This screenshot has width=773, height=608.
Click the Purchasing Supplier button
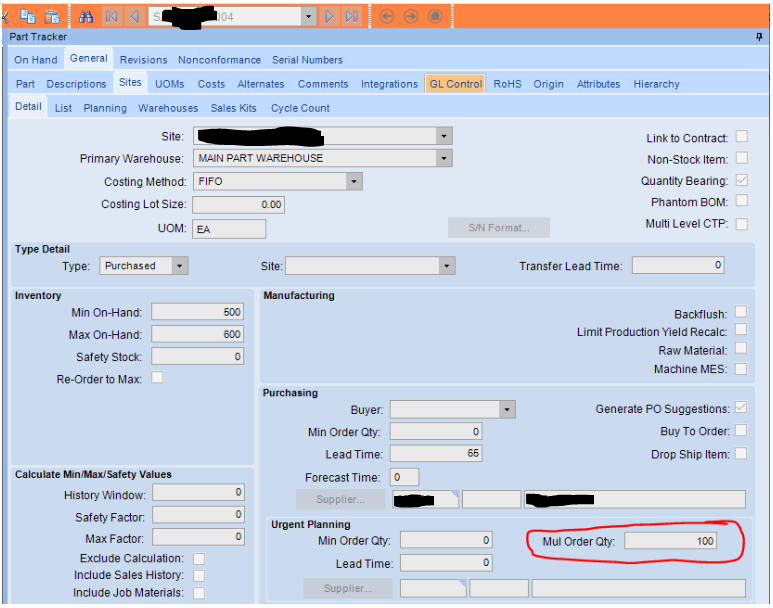coord(340,500)
